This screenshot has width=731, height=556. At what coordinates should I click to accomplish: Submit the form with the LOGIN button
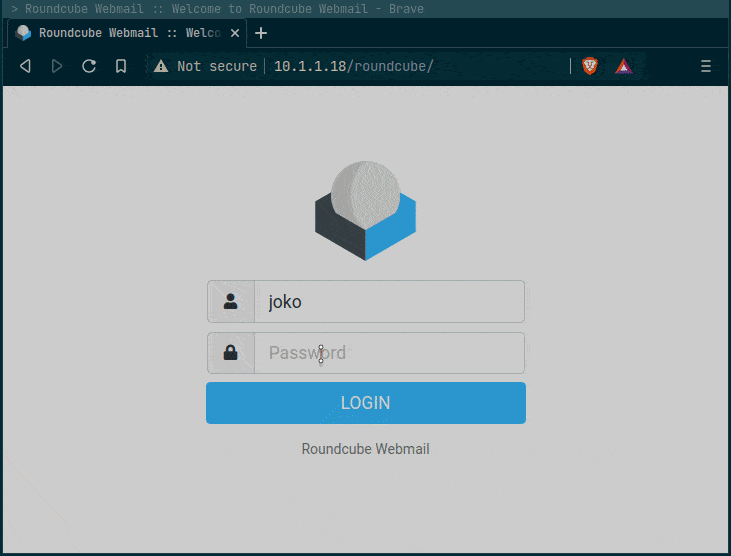(366, 403)
